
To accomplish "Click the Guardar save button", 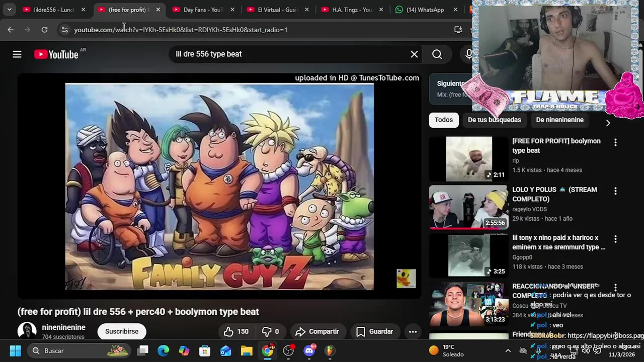I will [x=375, y=331].
